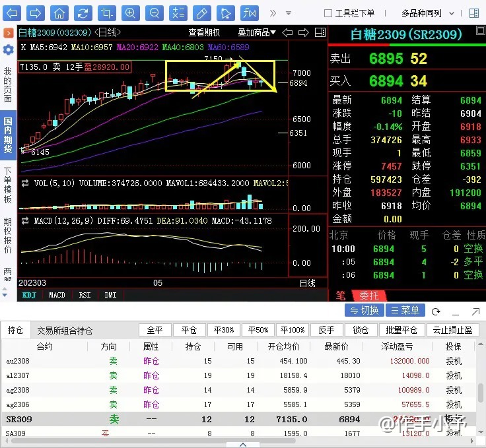Click the 全平 button
Screen dimensions: 486x448
[x=155, y=330]
